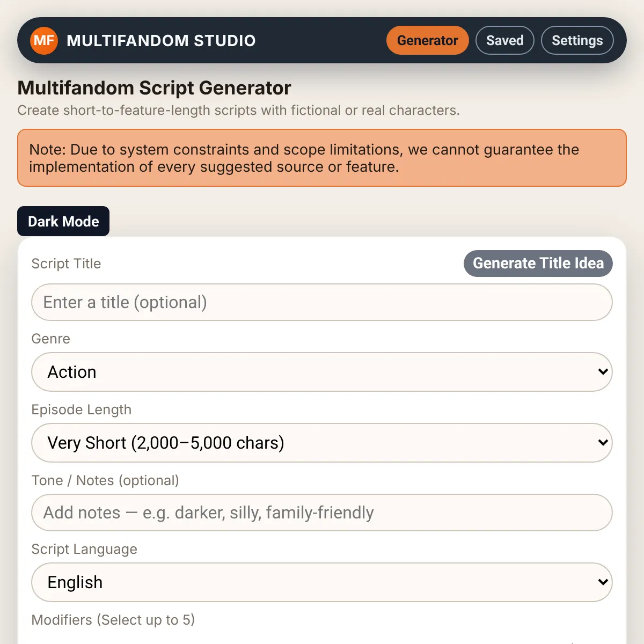644x644 pixels.
Task: Toggle Dark Mode on
Action: pyautogui.click(x=63, y=221)
